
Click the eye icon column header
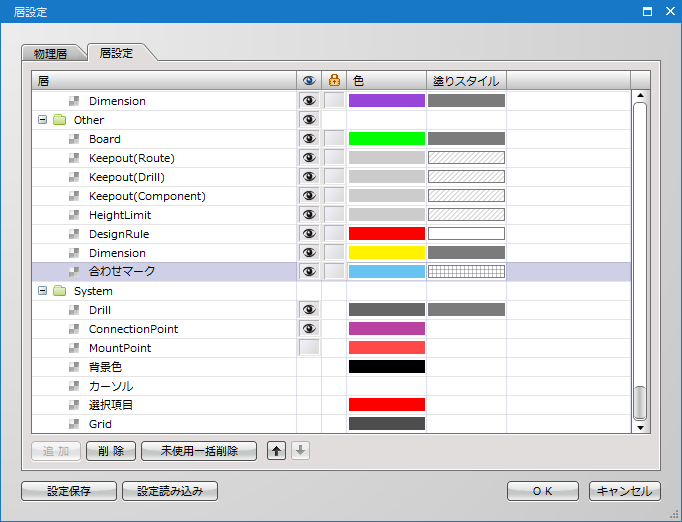[309, 80]
